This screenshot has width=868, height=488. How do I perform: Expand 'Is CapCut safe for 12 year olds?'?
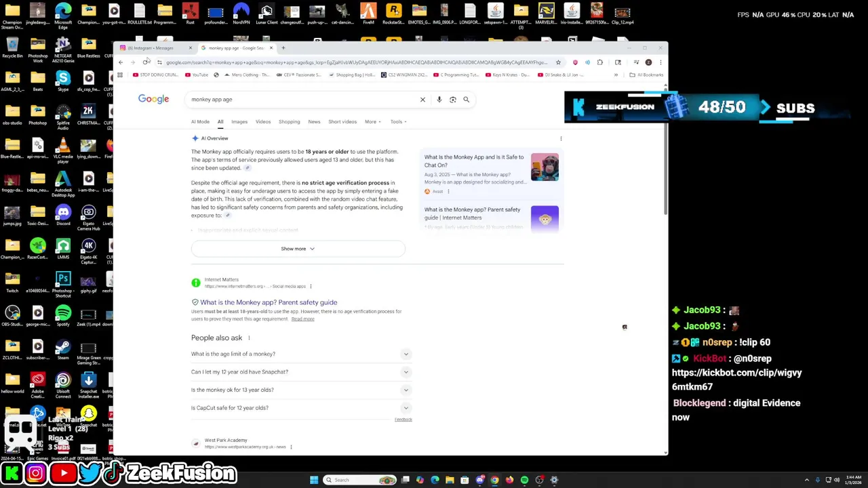click(301, 408)
